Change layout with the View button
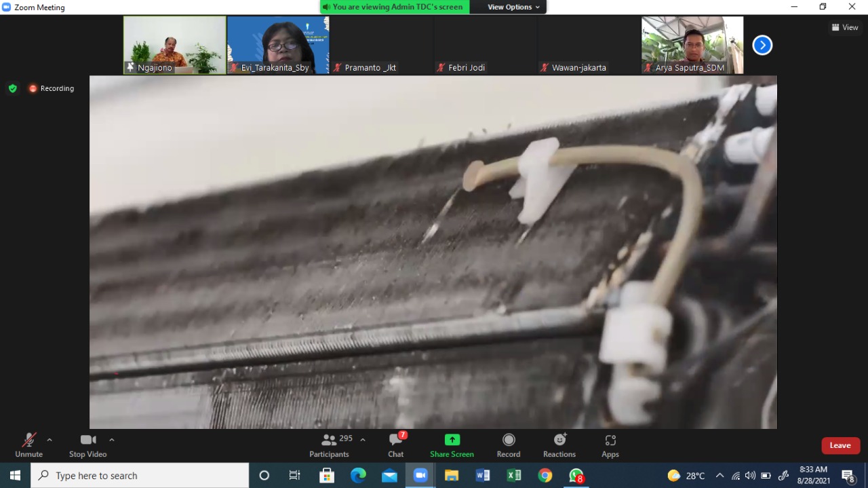 [x=845, y=27]
